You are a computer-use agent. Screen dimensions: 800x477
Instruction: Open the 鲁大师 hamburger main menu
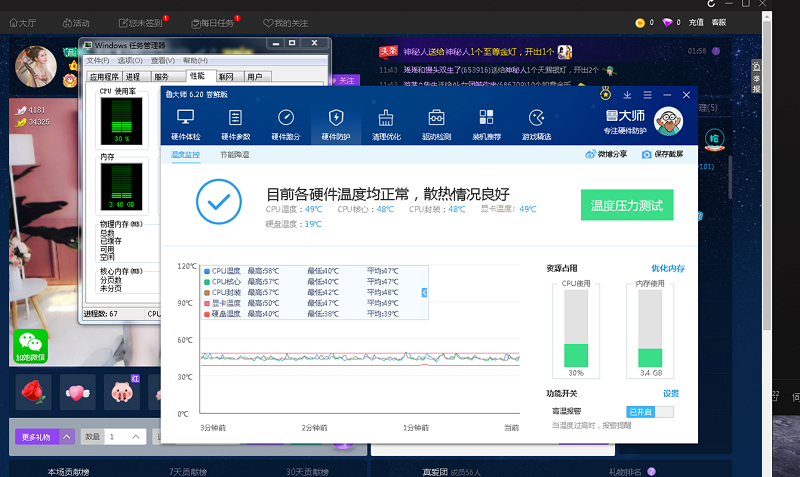coord(647,95)
